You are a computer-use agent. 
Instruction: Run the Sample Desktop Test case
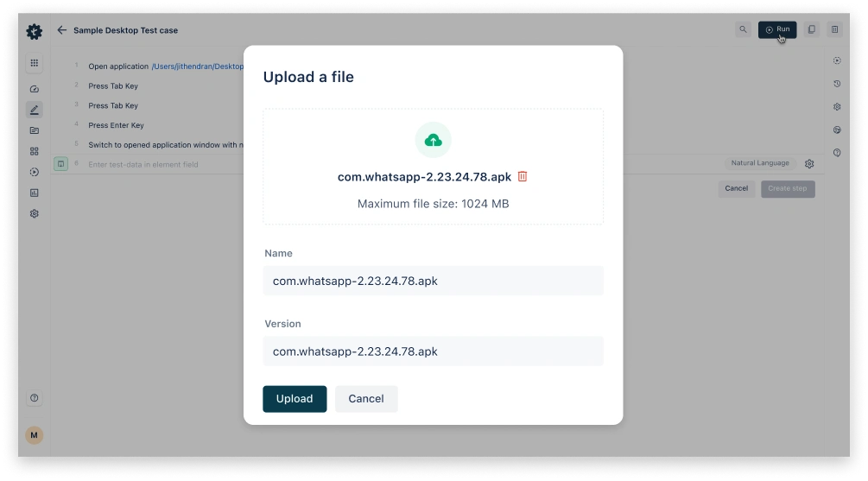pos(776,30)
